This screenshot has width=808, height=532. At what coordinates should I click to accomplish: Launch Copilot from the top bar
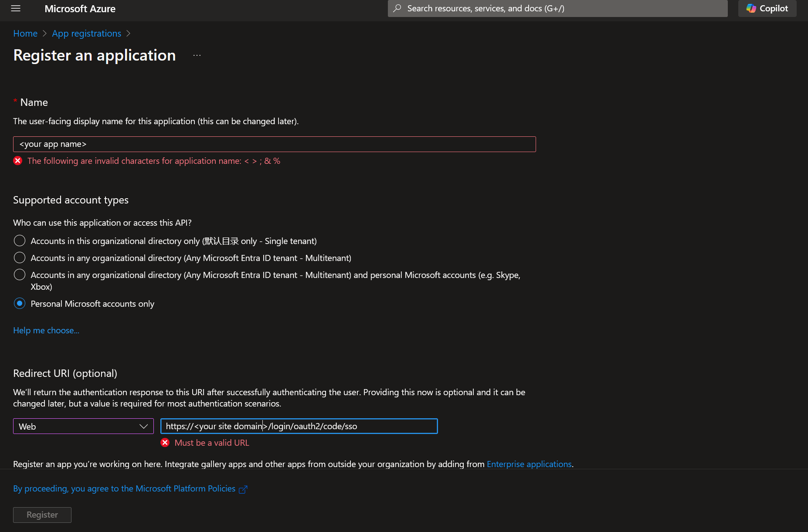[767, 8]
